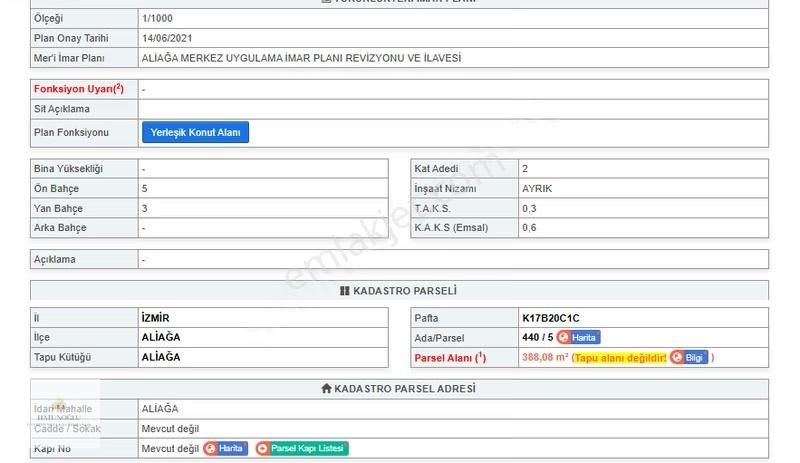Click the Mer'i İmar Planı name text
Image resolution: width=800 pixels, height=463 pixels.
click(302, 58)
